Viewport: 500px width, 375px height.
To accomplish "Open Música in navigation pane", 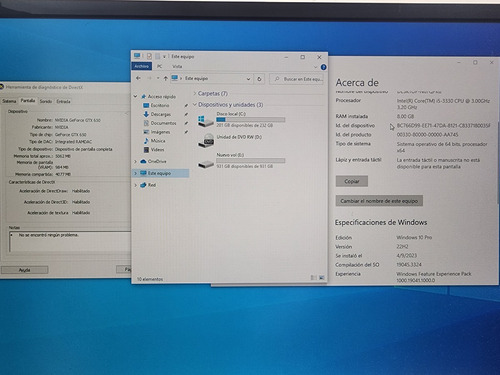I will click(158, 141).
